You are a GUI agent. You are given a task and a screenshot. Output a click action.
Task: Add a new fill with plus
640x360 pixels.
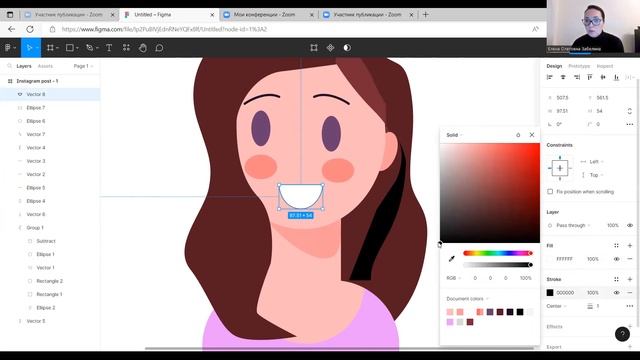[630, 245]
